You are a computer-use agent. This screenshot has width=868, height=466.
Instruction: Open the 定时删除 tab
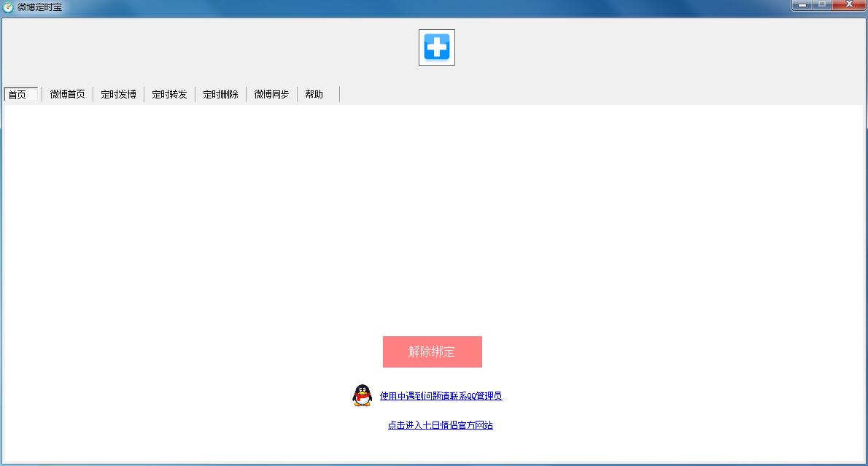220,93
